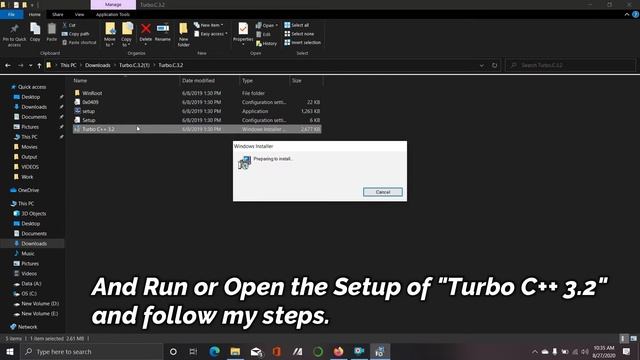The width and height of the screenshot is (640, 360).
Task: Click This PC in address breadcrumb
Action: coord(68,65)
